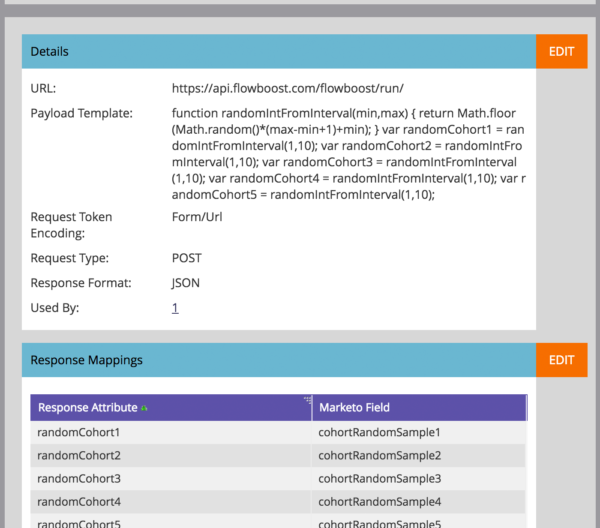Select the cohortRandomSample3 cell

419,478
